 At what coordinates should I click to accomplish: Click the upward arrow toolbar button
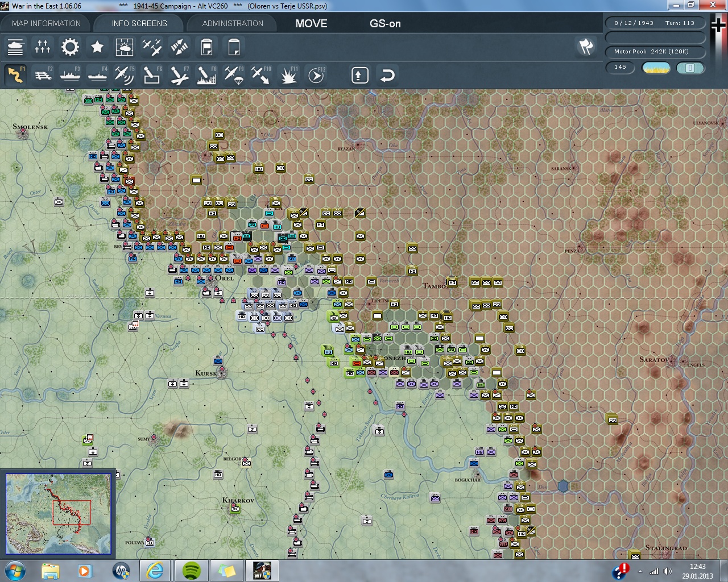coord(360,75)
